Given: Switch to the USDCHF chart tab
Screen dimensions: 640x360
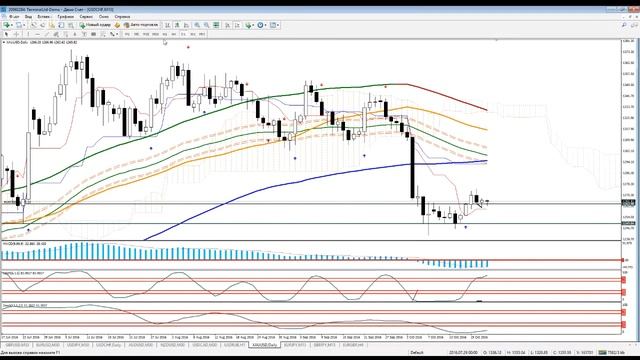Looking at the screenshot, I should pos(108,345).
